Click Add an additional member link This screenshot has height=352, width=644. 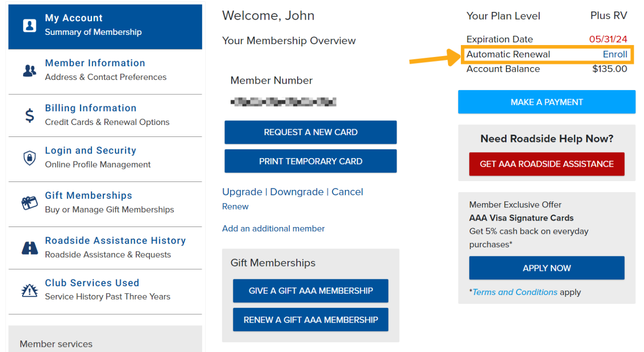tap(273, 228)
